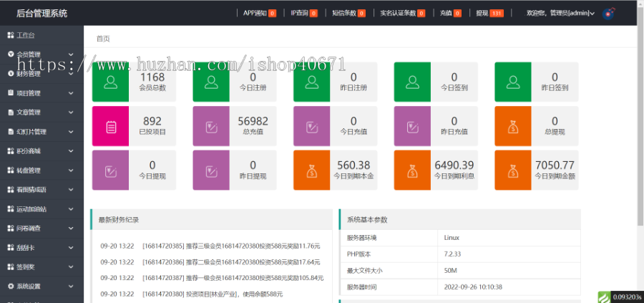Click the PHP版本 value 7.2.33

tap(452, 254)
